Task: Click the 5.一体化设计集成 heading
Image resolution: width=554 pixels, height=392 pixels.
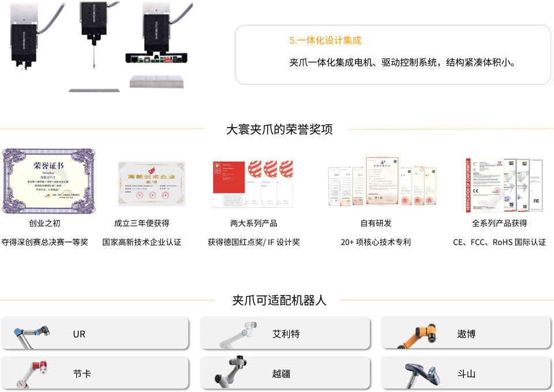Action: (325, 40)
